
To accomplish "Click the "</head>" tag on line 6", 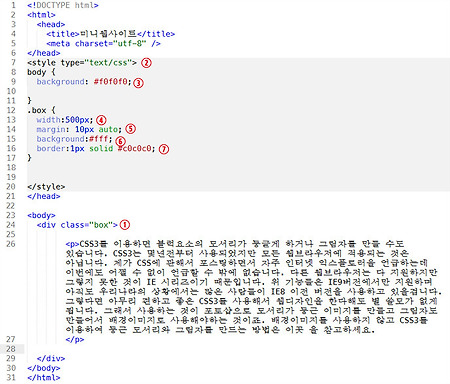I will [44, 53].
